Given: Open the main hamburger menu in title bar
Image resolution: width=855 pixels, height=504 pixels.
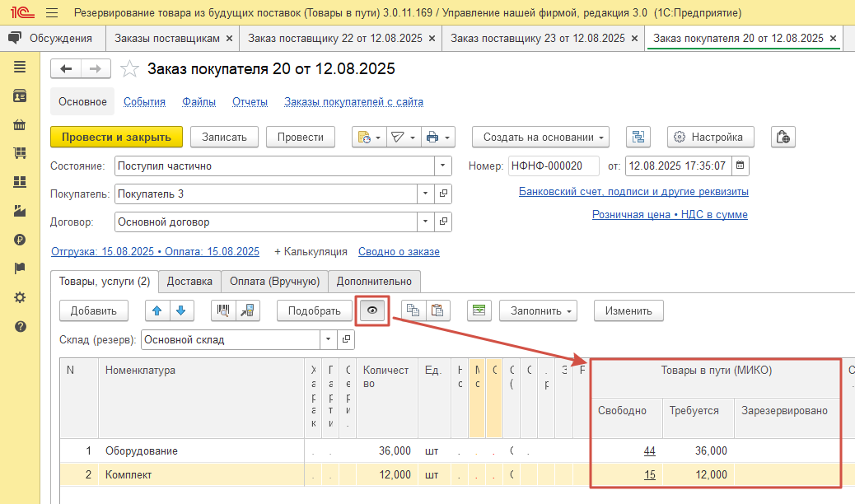Looking at the screenshot, I should click(52, 13).
